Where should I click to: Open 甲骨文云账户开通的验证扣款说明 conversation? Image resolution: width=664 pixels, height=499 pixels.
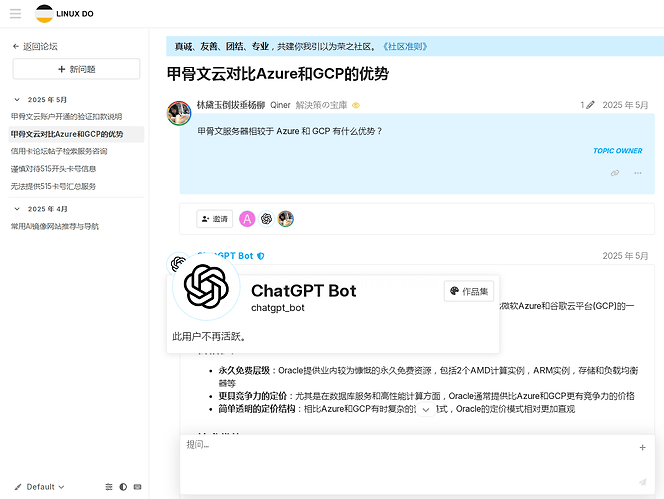coord(66,116)
